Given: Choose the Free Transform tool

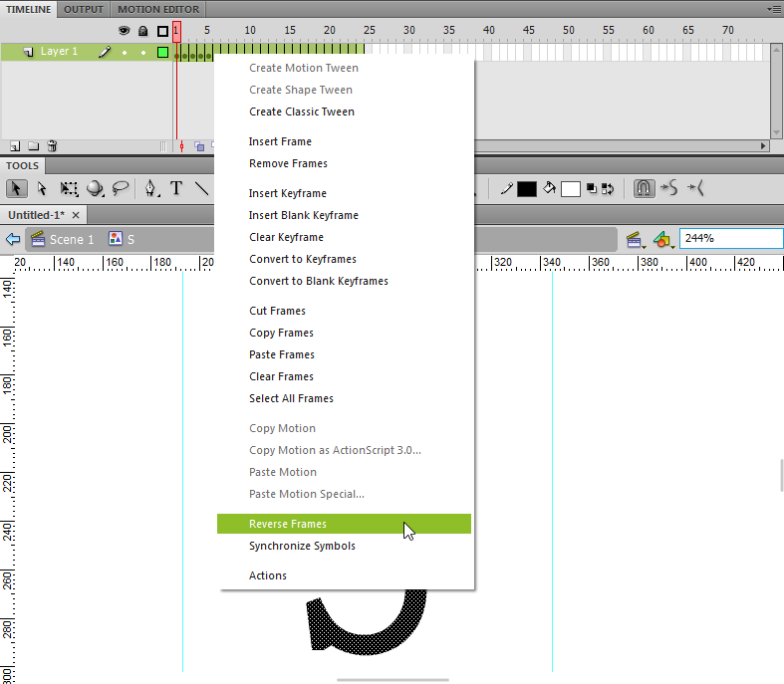Looking at the screenshot, I should pyautogui.click(x=69, y=189).
